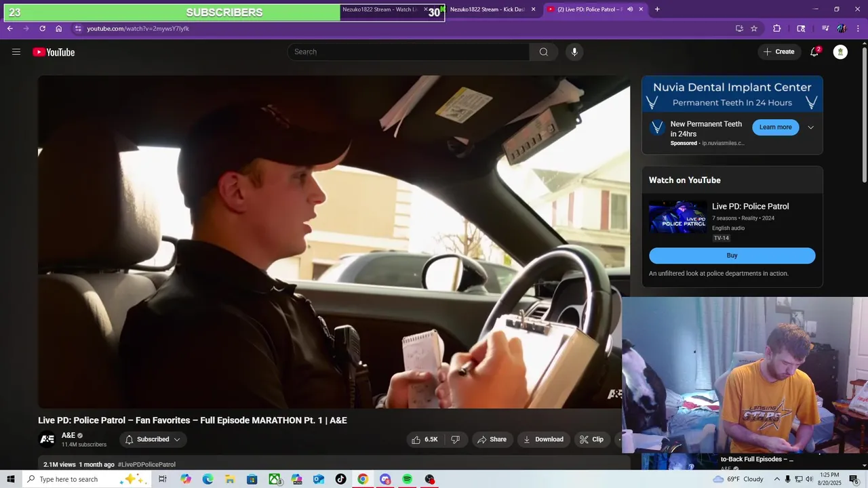Click the Nuvia Dental Implant Center banner

(x=732, y=94)
